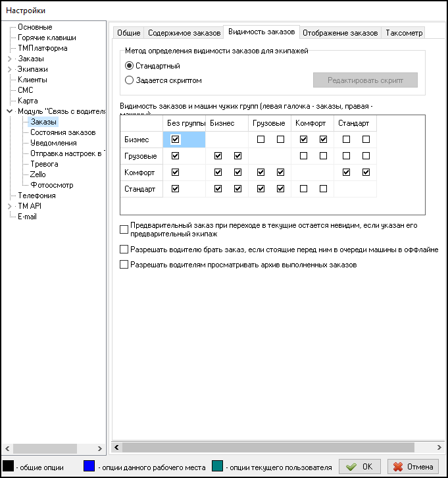The height and width of the screenshot is (478, 448).
Task: Expand the Заказы tree node arrow
Action: 9,59
